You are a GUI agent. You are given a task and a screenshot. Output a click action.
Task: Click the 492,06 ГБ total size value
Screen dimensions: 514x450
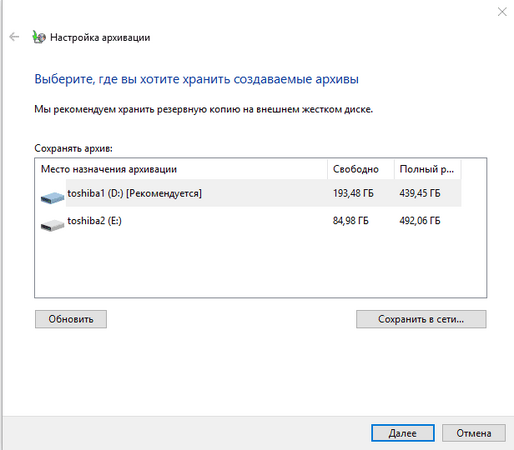coord(420,221)
